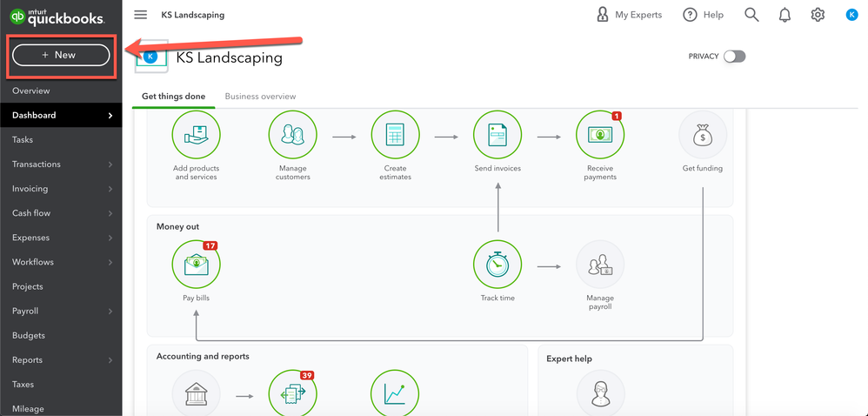
Task: Collapse the sidebar with hamburger menu icon
Action: tap(141, 15)
